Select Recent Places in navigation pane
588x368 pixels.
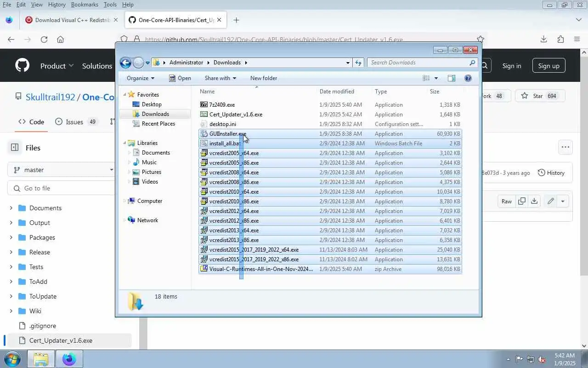click(x=158, y=124)
